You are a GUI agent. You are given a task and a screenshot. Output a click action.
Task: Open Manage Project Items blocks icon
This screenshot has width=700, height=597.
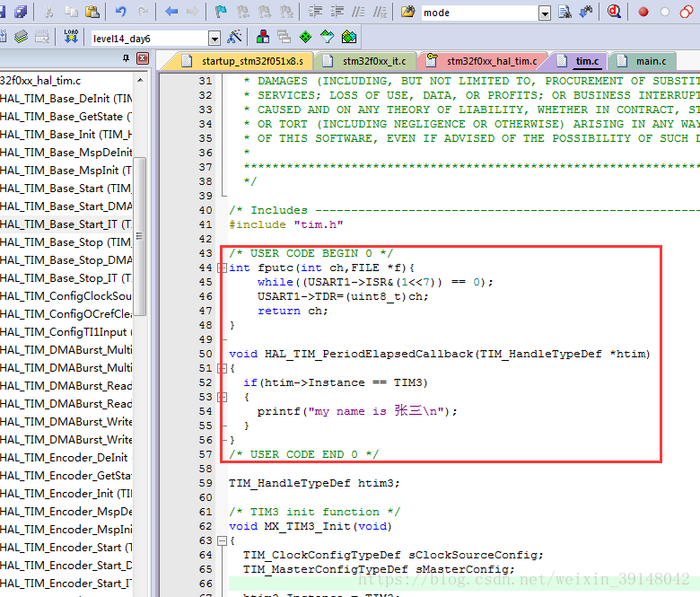(x=263, y=37)
